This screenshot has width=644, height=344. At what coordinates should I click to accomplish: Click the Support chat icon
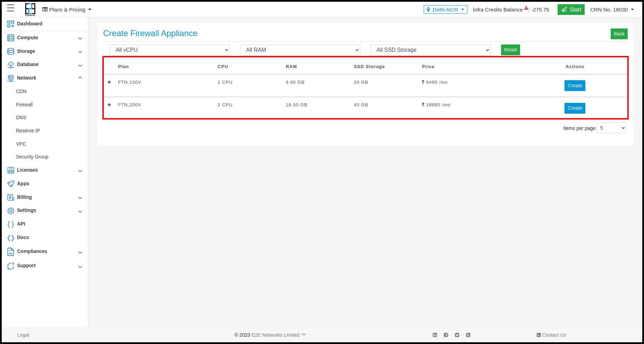click(x=11, y=266)
